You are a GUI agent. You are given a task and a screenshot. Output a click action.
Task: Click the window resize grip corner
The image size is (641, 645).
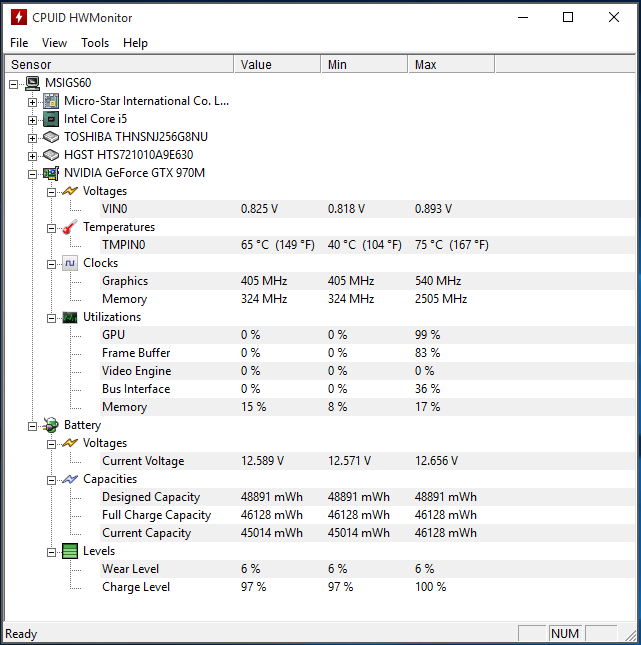point(629,634)
